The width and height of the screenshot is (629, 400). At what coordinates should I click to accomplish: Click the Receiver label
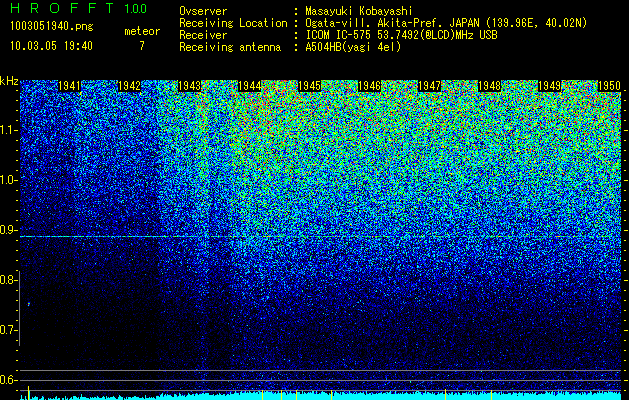pyautogui.click(x=203, y=35)
